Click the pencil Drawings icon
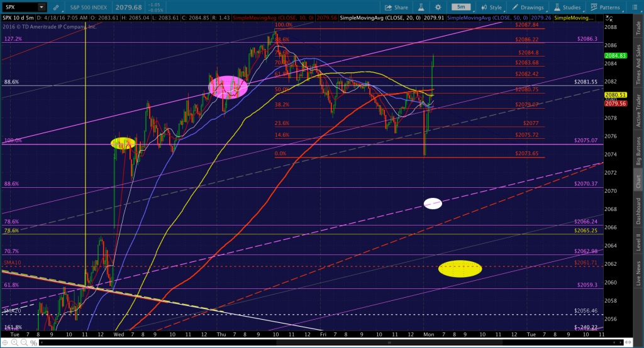The width and height of the screenshot is (644, 348). tap(515, 8)
